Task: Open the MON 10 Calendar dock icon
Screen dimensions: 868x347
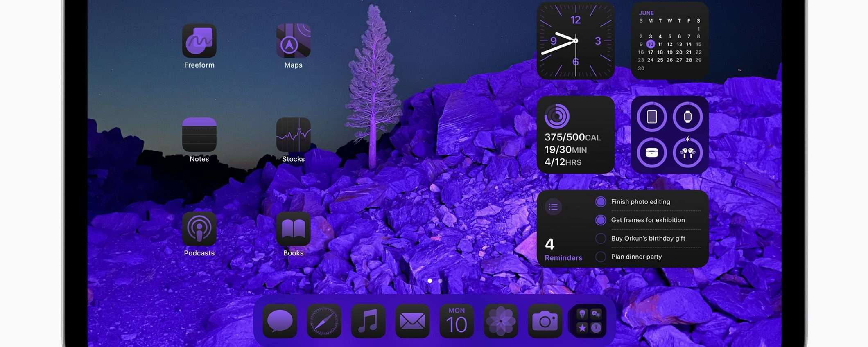Action: pyautogui.click(x=457, y=321)
